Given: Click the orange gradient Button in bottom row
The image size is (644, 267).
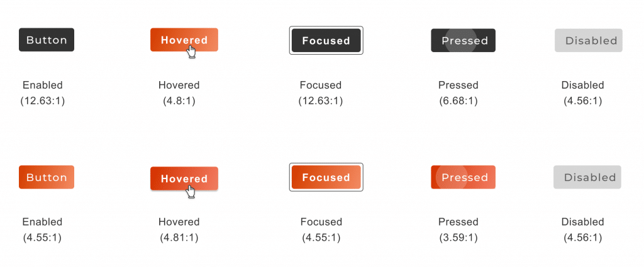Looking at the screenshot, I should point(47,177).
